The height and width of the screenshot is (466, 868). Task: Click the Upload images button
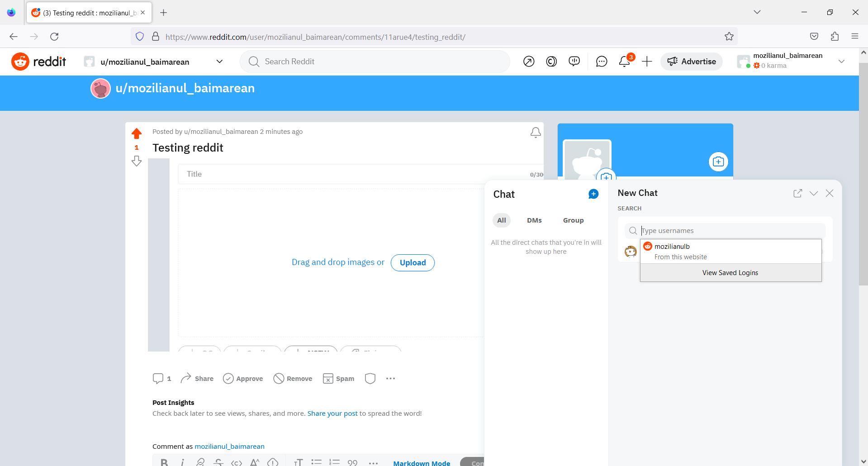pos(412,262)
